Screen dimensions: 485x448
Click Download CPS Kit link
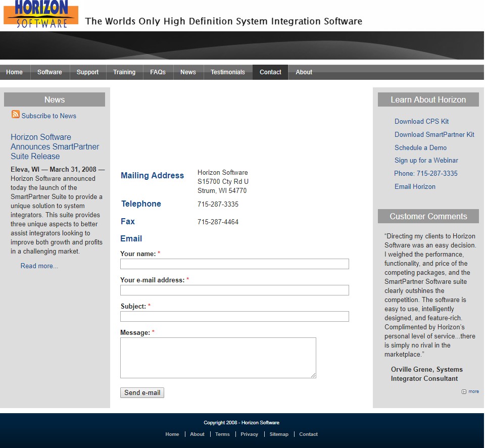tap(421, 122)
